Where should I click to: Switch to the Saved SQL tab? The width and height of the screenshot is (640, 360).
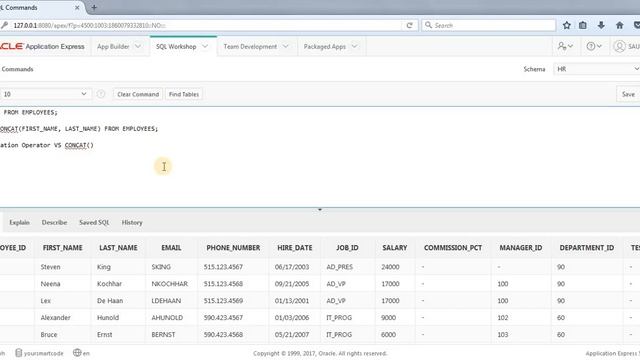point(94,222)
